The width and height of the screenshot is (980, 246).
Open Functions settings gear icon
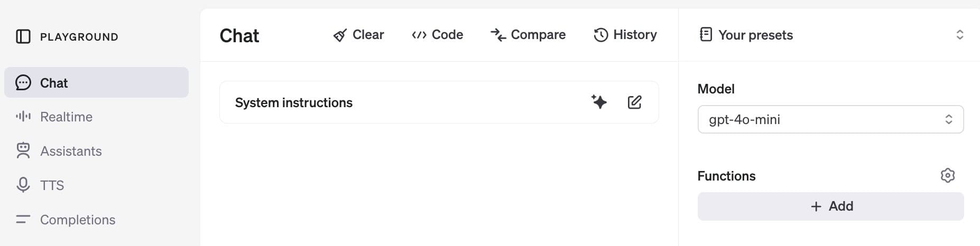(948, 175)
